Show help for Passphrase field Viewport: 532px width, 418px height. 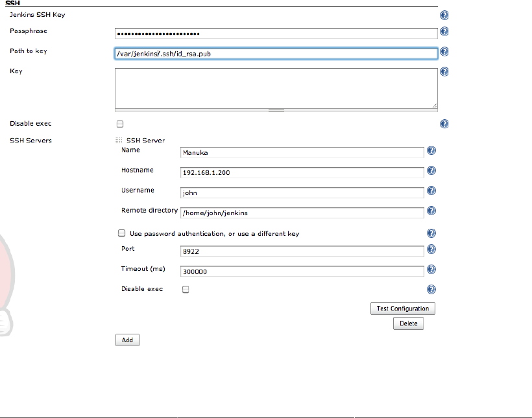coord(444,32)
